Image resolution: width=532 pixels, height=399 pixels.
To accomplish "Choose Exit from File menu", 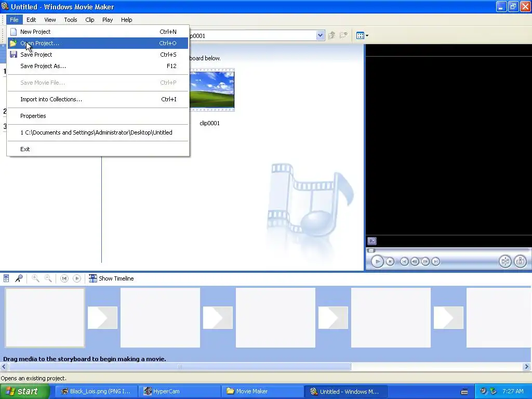I will 98,149.
